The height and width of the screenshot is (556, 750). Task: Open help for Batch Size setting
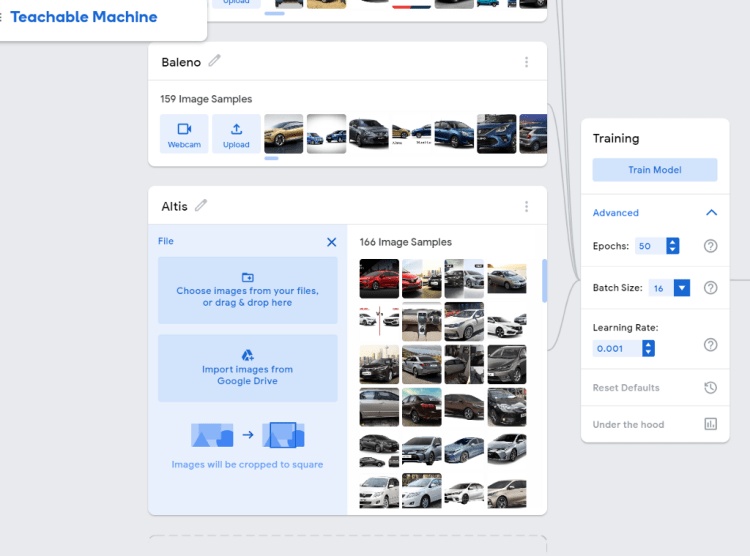click(711, 288)
